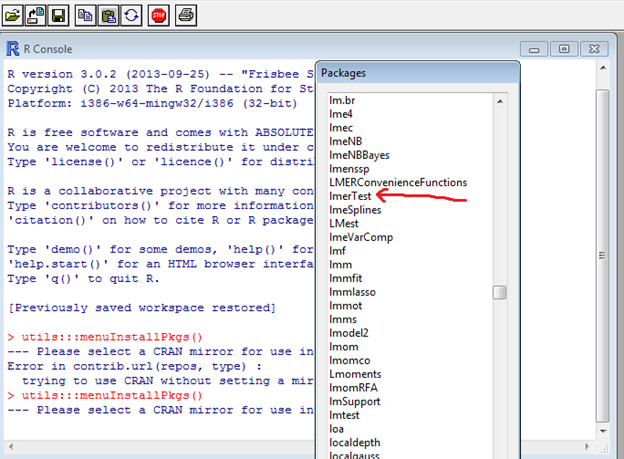Click the Open script folder icon

coord(13,15)
